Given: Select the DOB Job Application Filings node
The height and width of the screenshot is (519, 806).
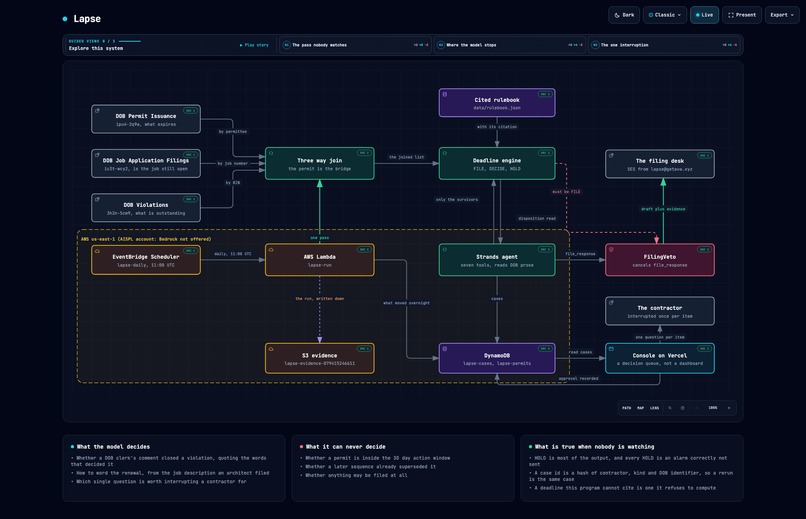Looking at the screenshot, I should (146, 163).
